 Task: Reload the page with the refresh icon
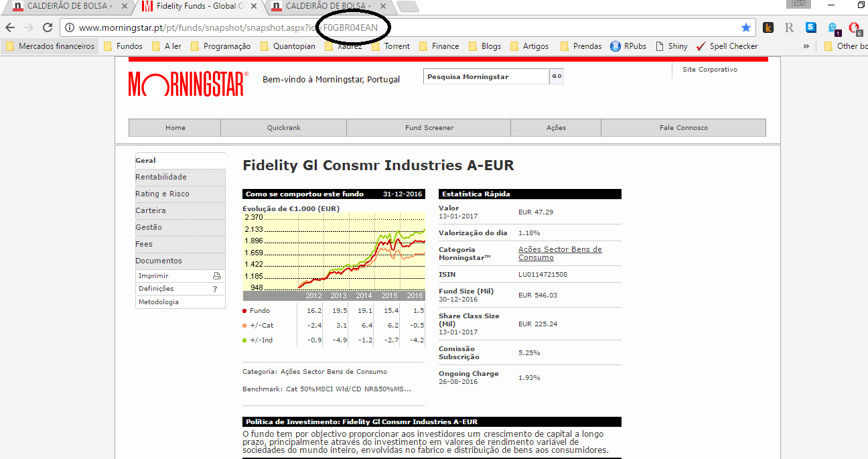(48, 27)
